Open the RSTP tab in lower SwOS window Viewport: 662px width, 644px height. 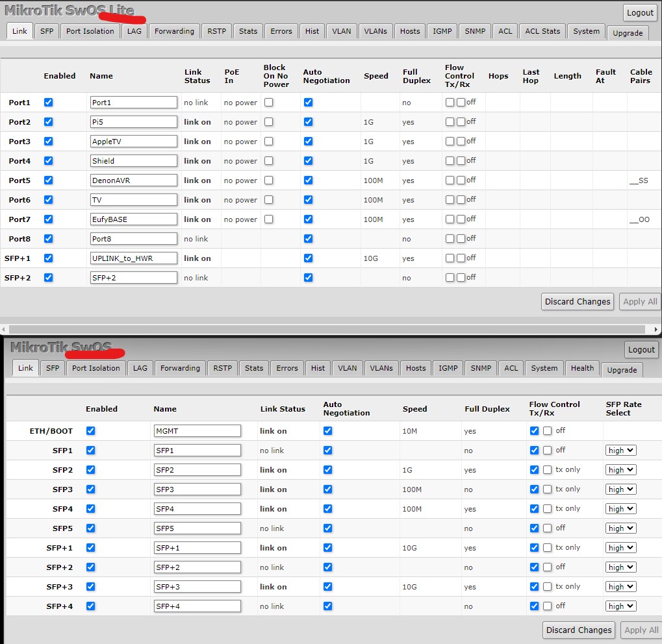(222, 368)
